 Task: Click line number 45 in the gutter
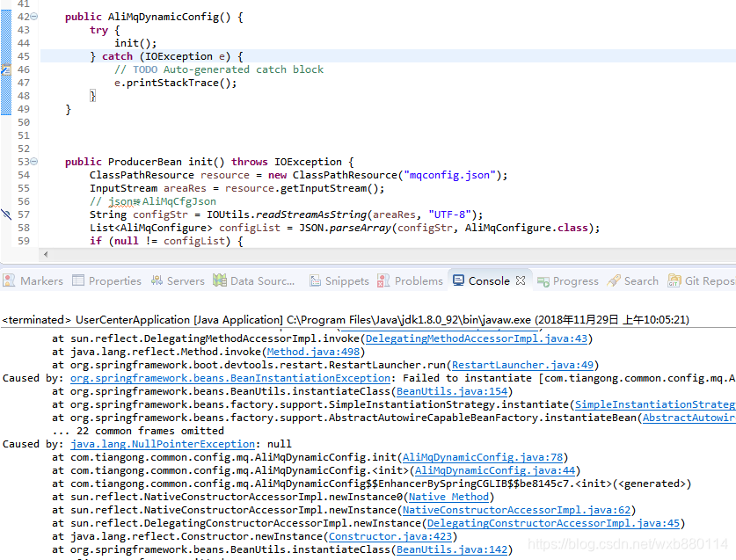[24, 56]
